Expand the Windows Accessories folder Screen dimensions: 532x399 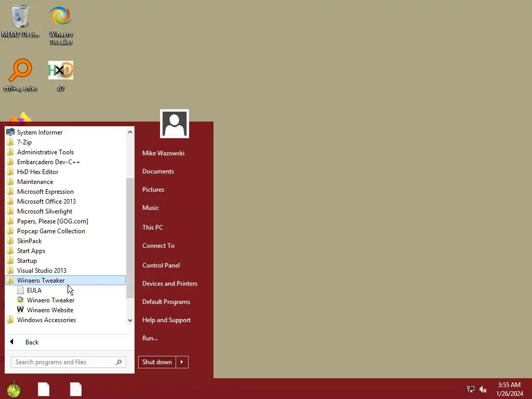[x=65, y=320]
